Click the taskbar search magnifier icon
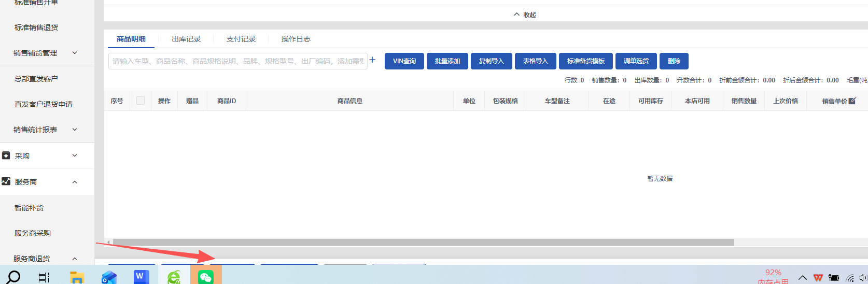Image resolution: width=868 pixels, height=284 pixels. [x=13, y=277]
